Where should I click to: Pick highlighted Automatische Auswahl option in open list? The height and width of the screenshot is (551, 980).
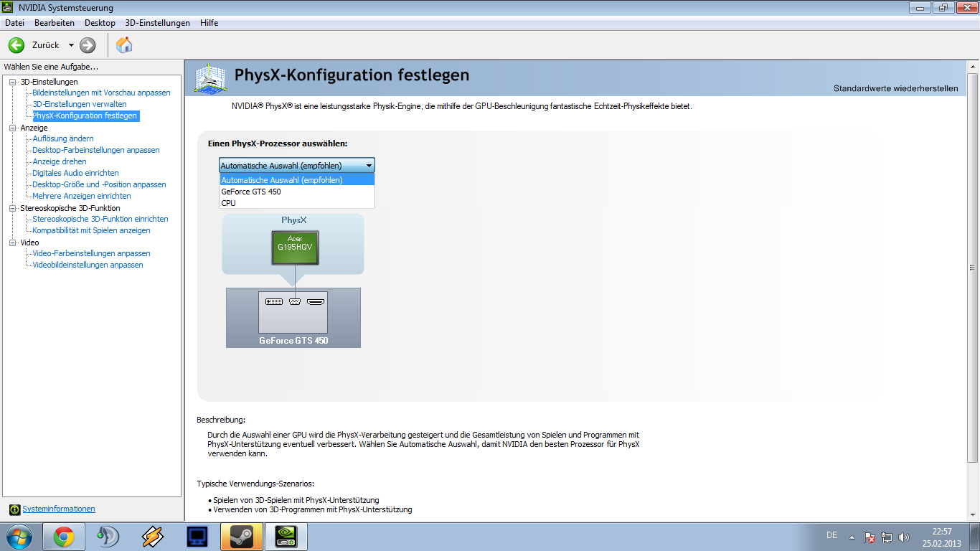[x=297, y=180]
